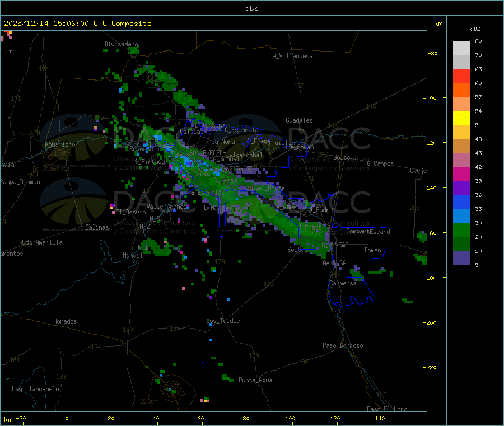The width and height of the screenshot is (504, 426).
Task: Click the A_Villanueva map label
Action: coord(292,56)
